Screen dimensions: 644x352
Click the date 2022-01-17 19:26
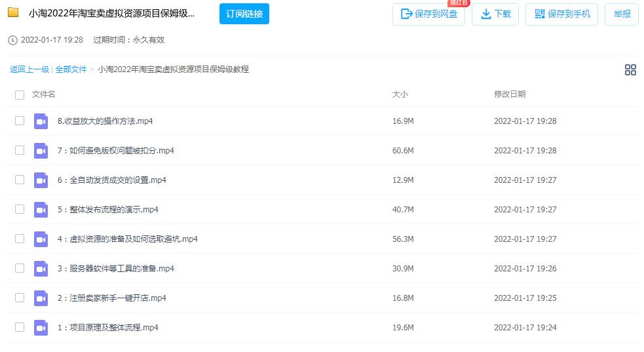(x=525, y=269)
